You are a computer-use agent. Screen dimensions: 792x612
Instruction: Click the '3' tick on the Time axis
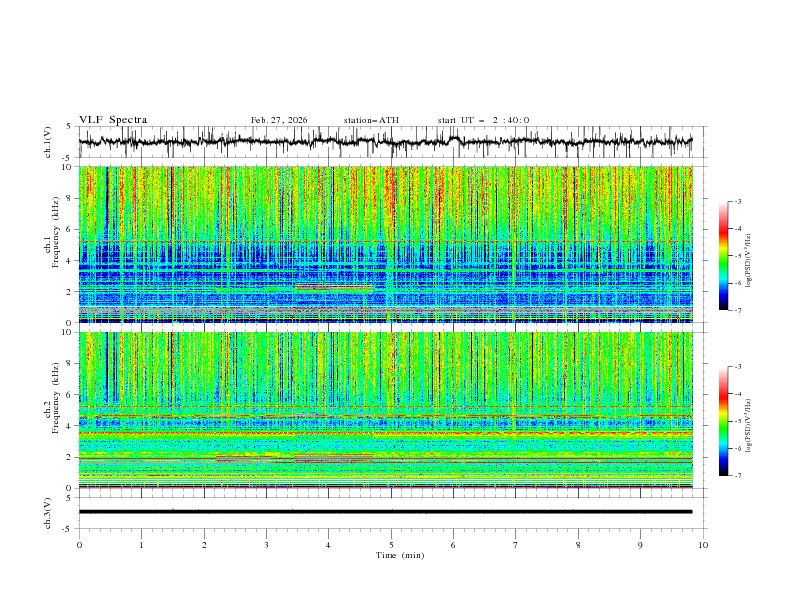point(266,545)
